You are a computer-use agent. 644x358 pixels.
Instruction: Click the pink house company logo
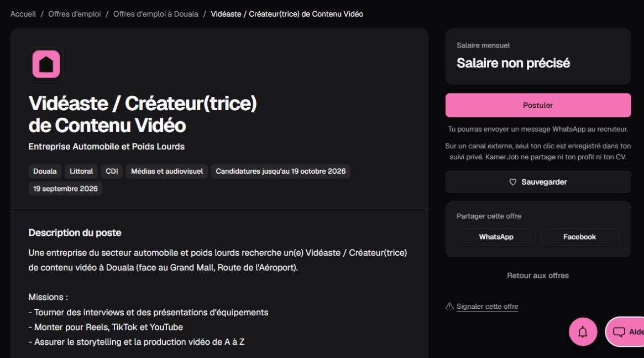(46, 64)
